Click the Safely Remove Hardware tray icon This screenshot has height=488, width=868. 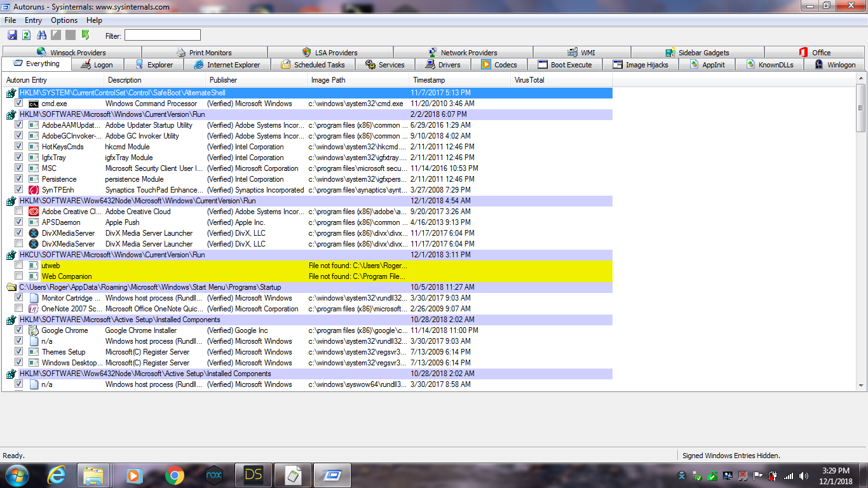click(697, 475)
